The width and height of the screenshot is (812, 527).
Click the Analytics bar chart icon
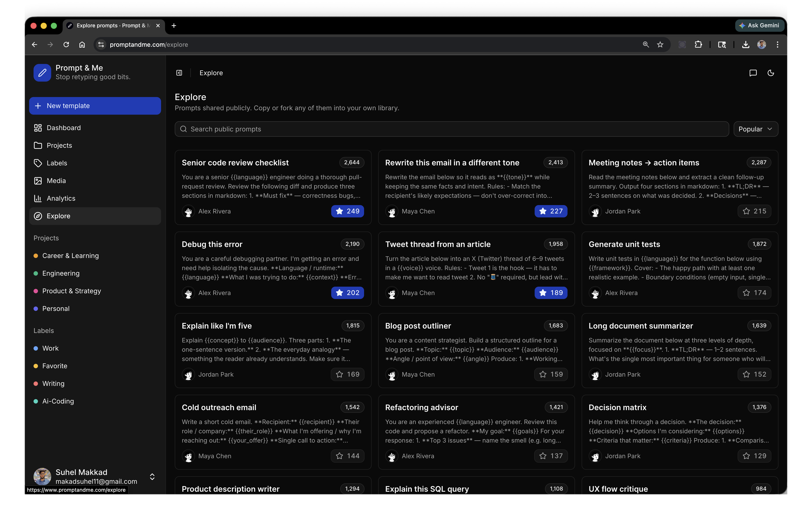coord(38,198)
